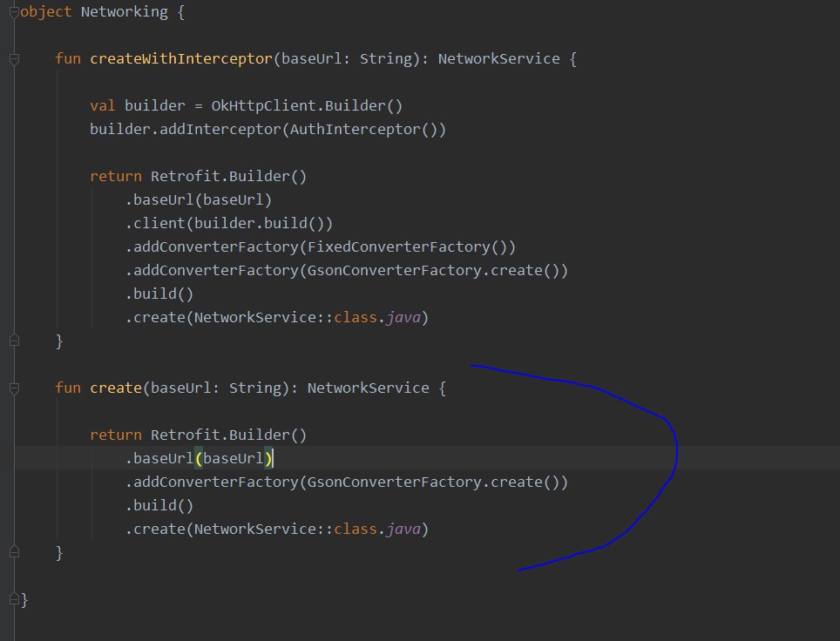Click fold end marker closing create function

[x=15, y=551]
